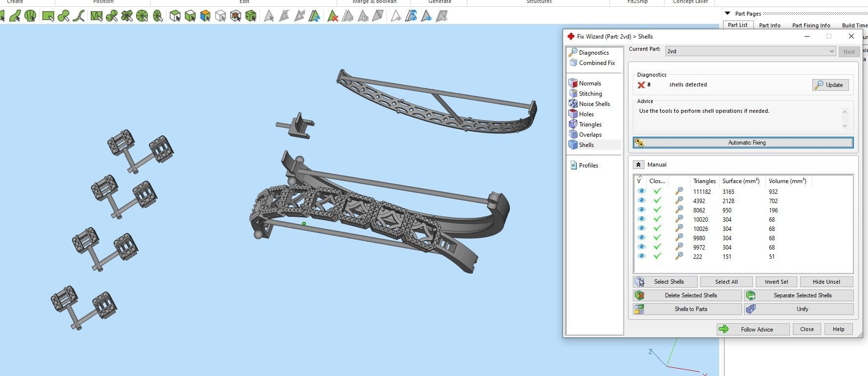Screen dimensions: 868x376
Task: Open the Part Fixing Info tab
Action: tap(811, 25)
